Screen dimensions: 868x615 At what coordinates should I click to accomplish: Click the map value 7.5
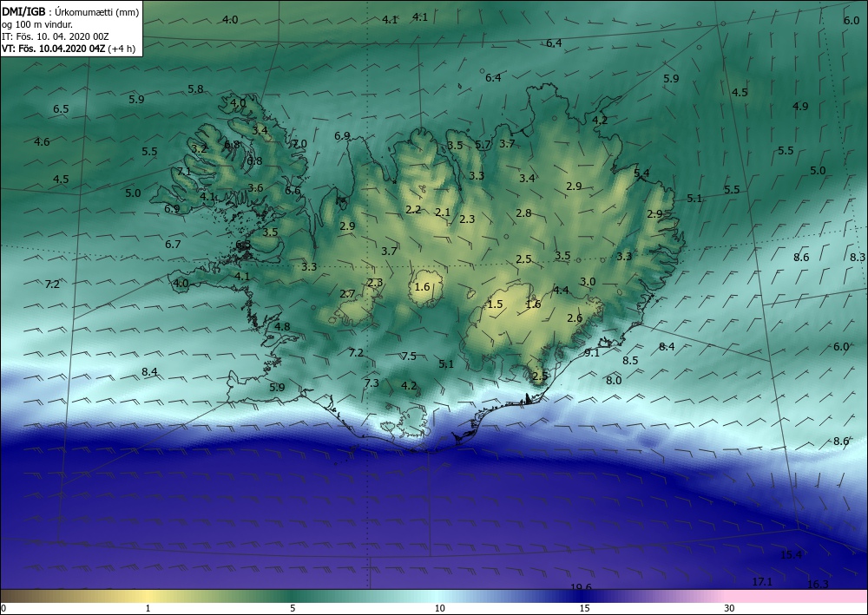409,357
